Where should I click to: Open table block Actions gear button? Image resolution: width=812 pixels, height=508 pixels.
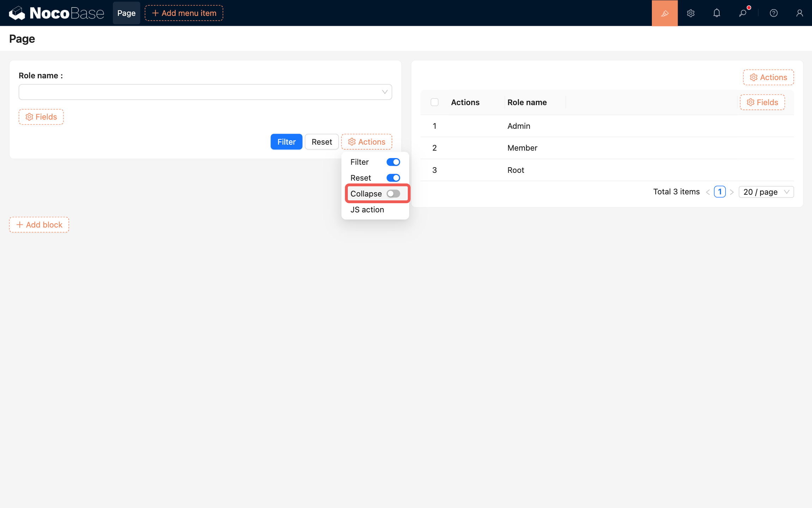click(768, 77)
